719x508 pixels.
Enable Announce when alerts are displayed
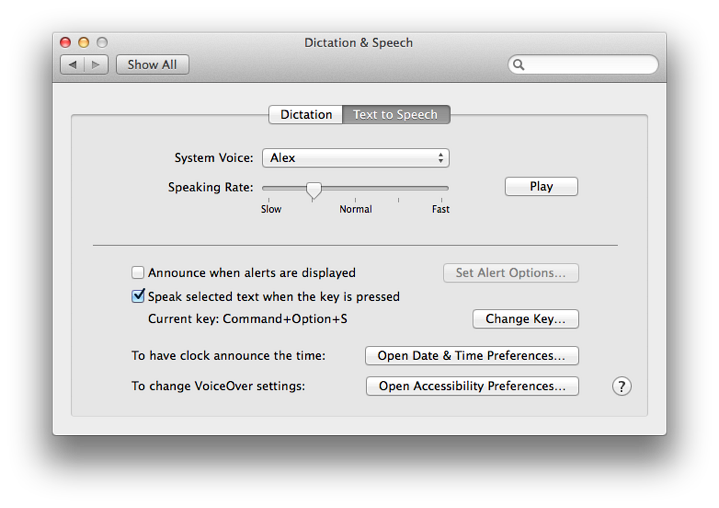coord(138,273)
